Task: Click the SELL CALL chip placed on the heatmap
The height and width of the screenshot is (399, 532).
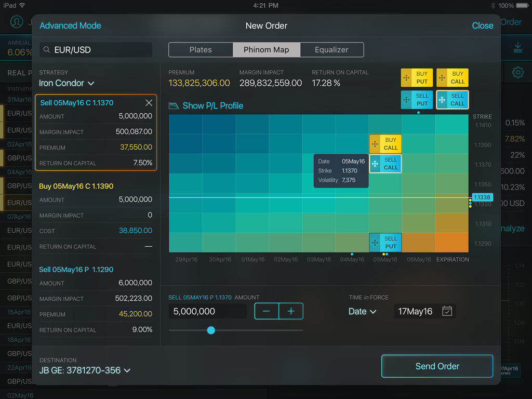Action: 385,164
